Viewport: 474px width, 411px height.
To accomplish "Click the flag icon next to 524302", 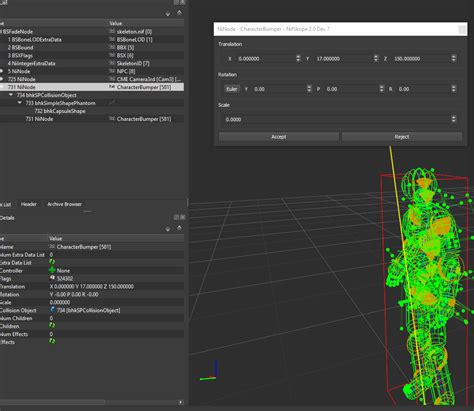I will [x=52, y=278].
